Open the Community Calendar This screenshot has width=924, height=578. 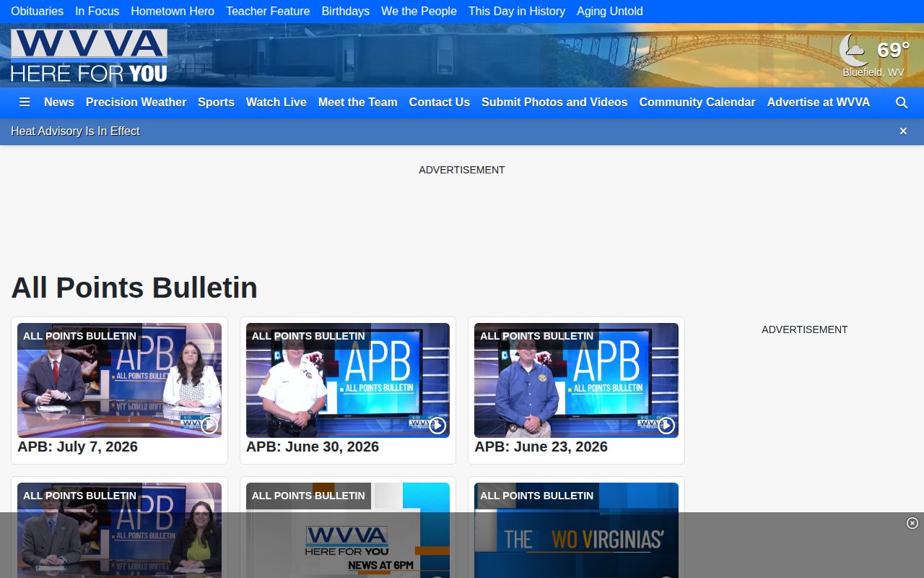click(x=697, y=103)
